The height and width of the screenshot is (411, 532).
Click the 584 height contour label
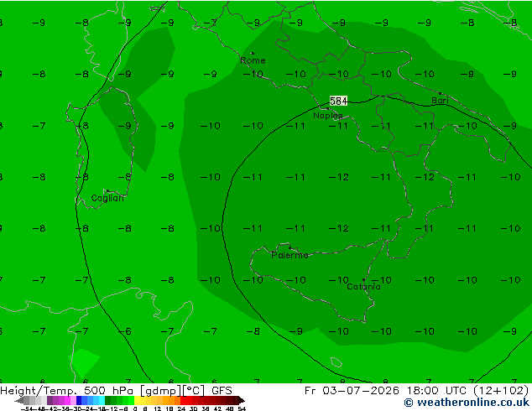338,101
